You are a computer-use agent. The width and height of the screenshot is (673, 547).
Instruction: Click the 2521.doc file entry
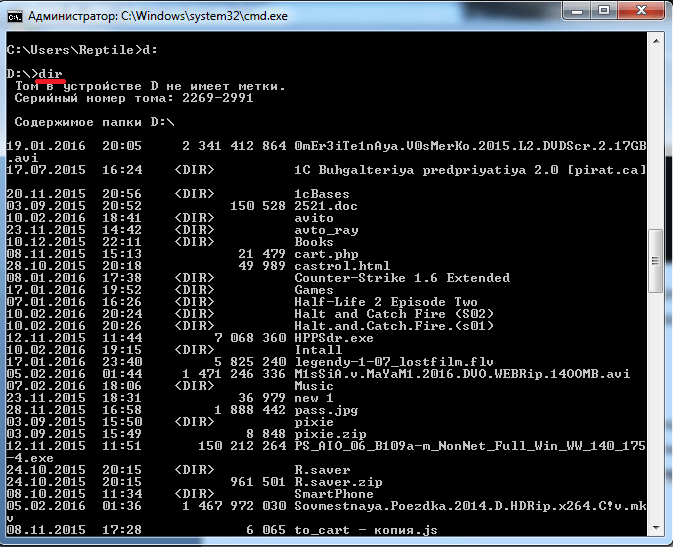click(x=325, y=206)
